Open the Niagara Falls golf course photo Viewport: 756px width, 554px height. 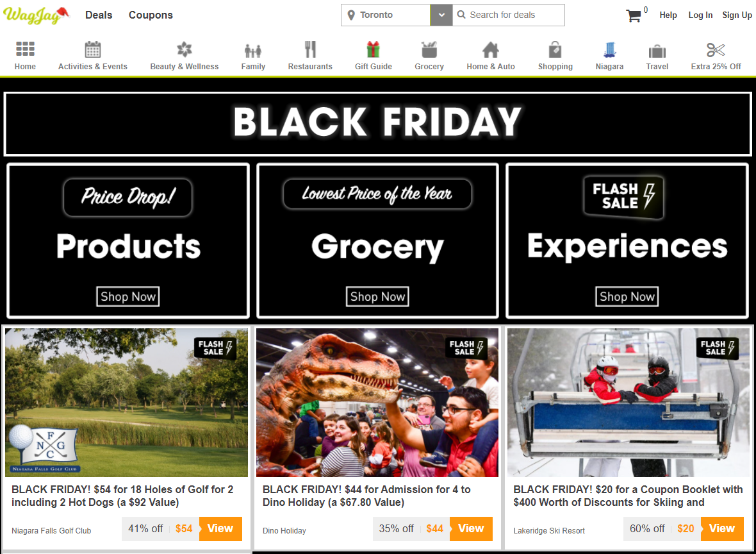point(126,403)
